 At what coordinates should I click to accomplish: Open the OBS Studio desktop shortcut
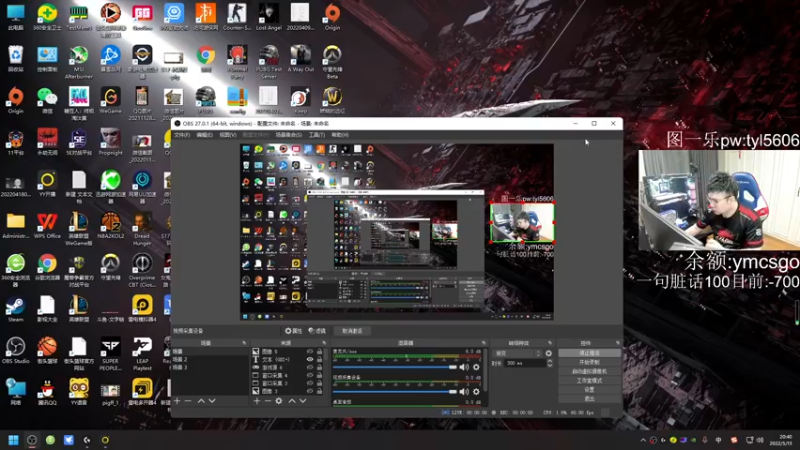pos(15,351)
